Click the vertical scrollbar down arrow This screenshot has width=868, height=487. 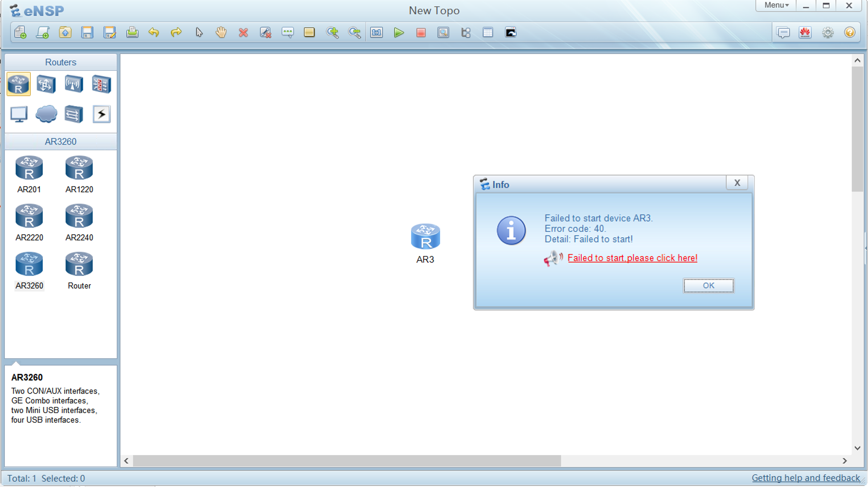[x=857, y=448]
